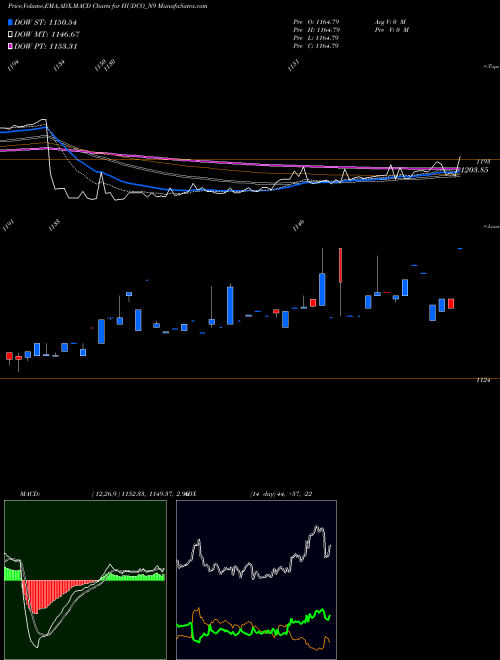
Task: Click the 'Avg V: 0 M' readout
Action: pyautogui.click(x=390, y=22)
